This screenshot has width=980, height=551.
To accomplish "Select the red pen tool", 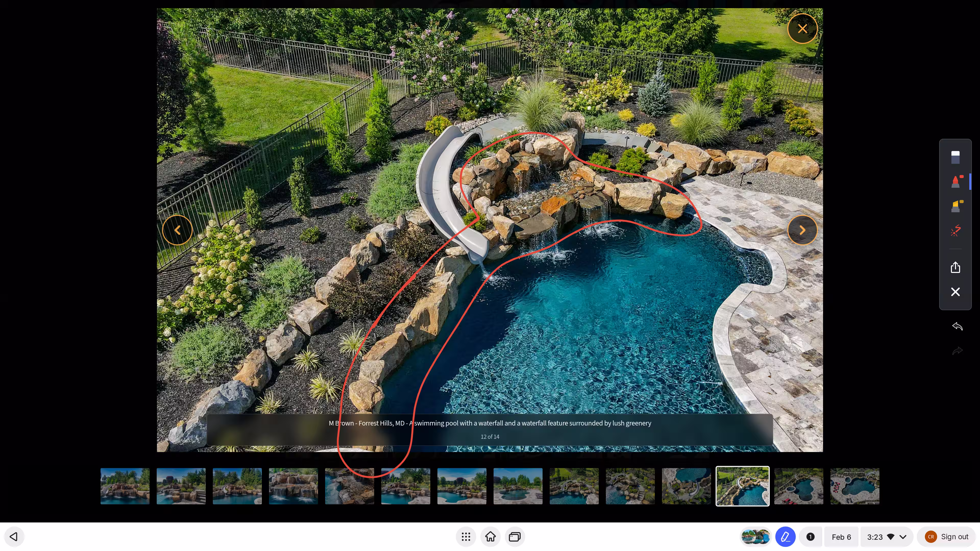I will coord(955,181).
